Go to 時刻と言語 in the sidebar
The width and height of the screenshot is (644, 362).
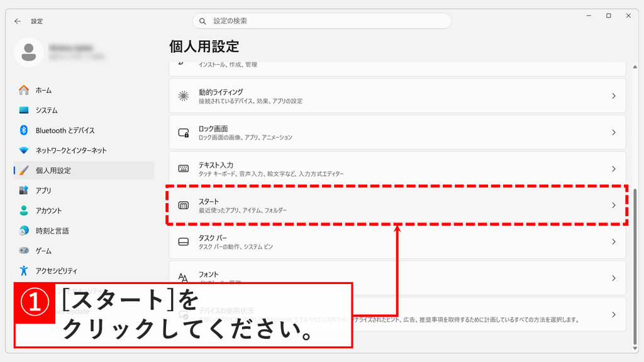point(84,231)
